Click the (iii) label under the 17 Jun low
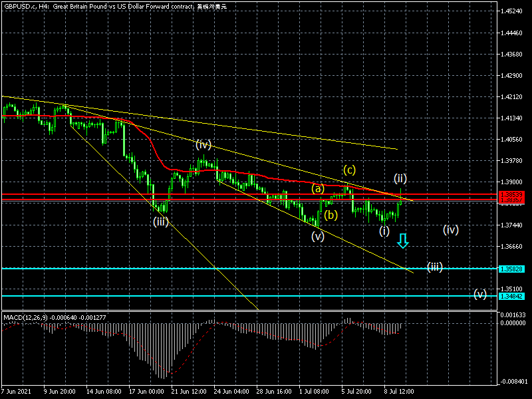 pos(161,222)
